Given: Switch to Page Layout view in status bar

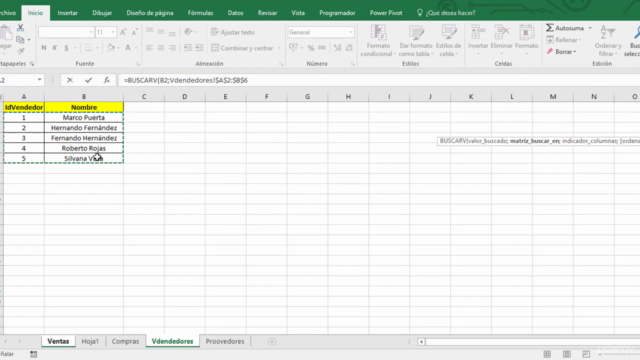Looking at the screenshot, I should click(567, 354).
